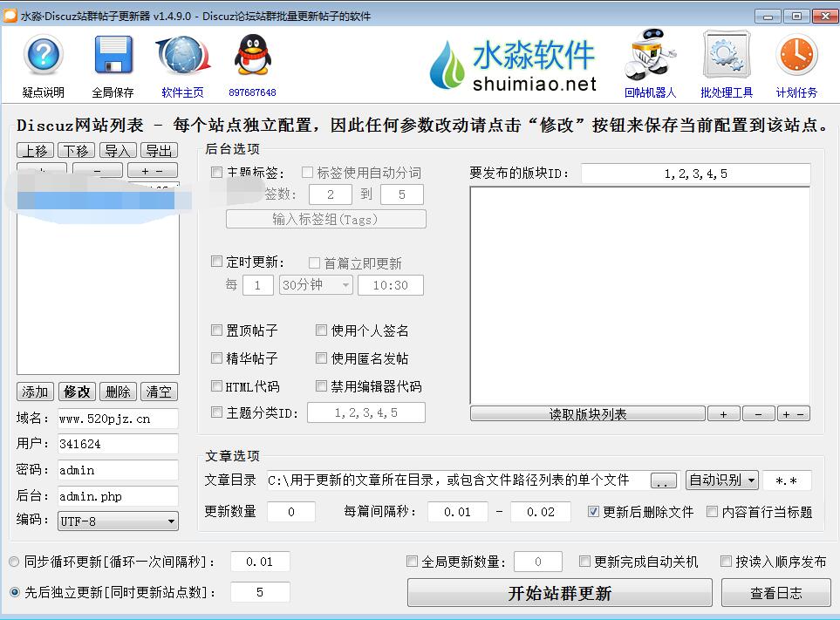Open the 查看日志 button
The image size is (840, 620).
[776, 593]
